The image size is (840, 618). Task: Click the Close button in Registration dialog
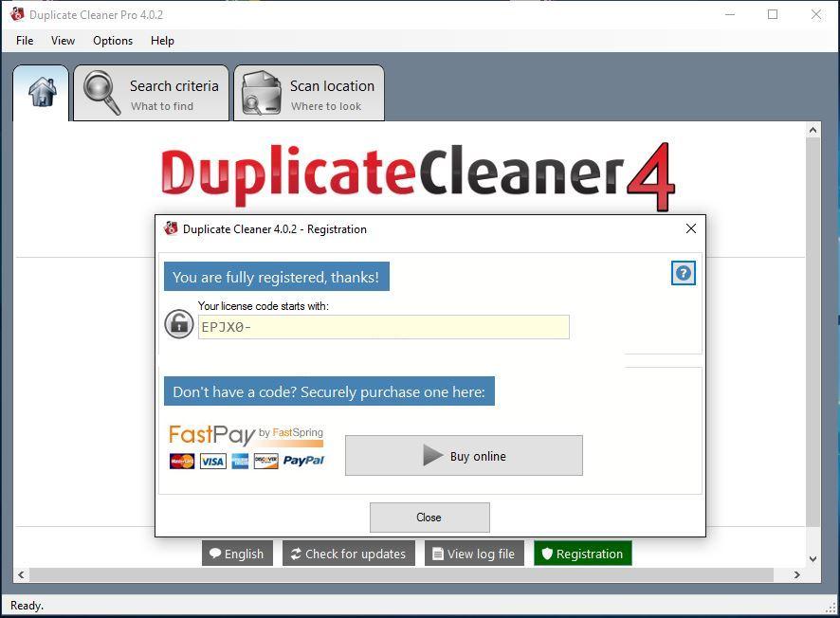pyautogui.click(x=429, y=518)
